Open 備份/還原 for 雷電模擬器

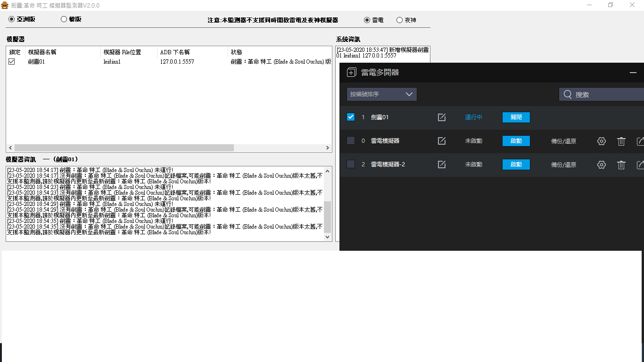(563, 141)
